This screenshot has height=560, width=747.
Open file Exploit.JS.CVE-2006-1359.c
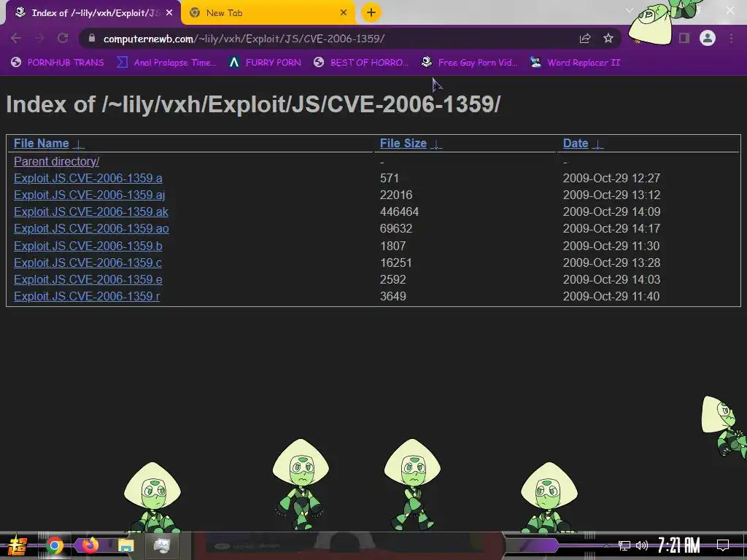click(x=88, y=262)
